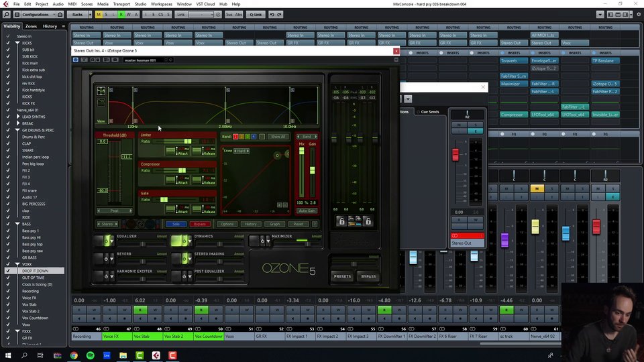The height and width of the screenshot is (362, 644).
Task: Click Windows Task View icon
Action: tap(40, 355)
